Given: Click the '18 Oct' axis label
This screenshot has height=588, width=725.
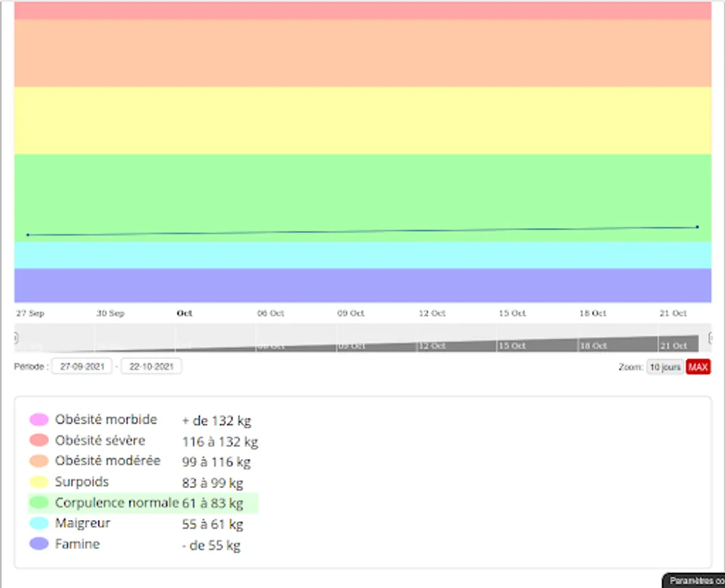Looking at the screenshot, I should (x=593, y=313).
